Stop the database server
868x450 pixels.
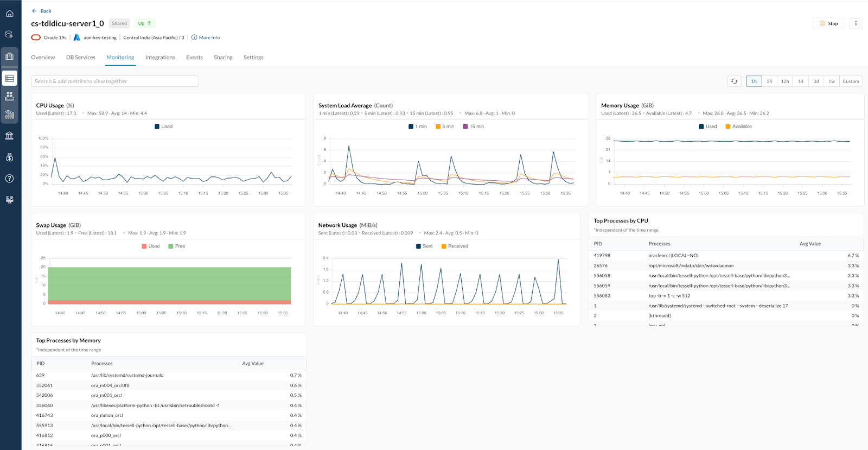828,23
